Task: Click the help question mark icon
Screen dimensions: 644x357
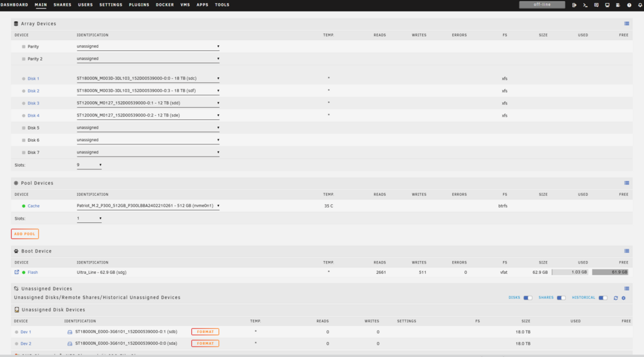Action: 629,5
